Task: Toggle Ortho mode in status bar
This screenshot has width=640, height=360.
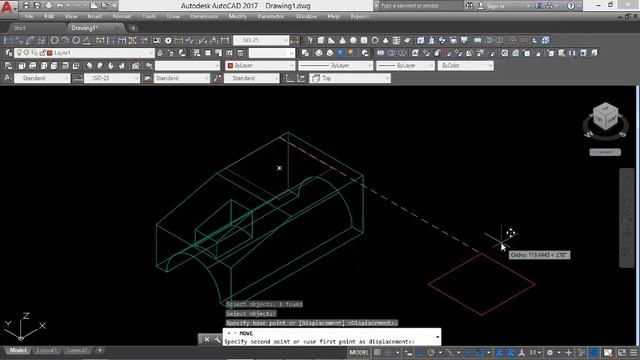Action: pos(420,352)
